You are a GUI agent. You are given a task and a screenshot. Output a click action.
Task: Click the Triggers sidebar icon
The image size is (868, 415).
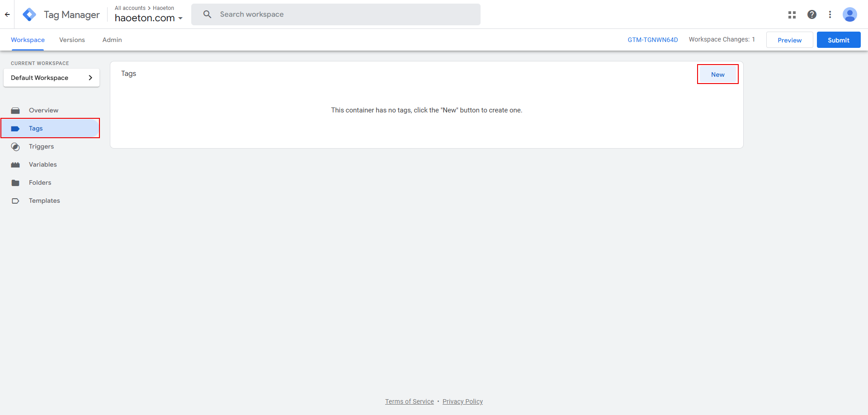point(15,147)
